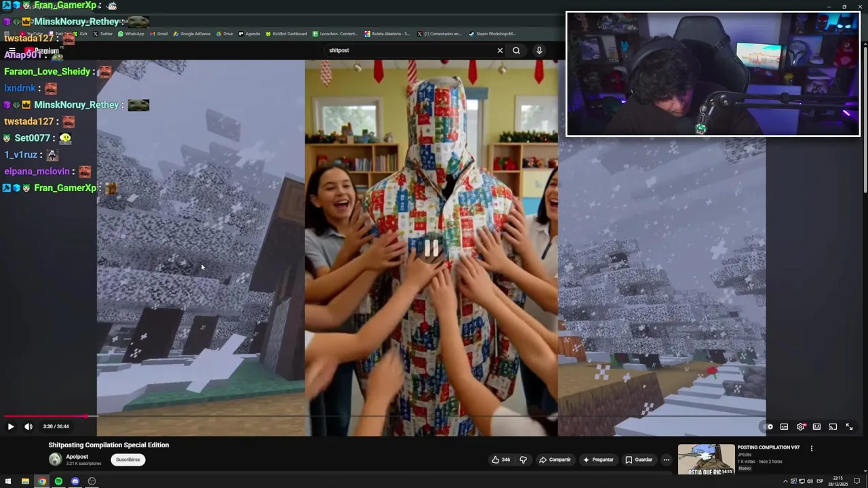Like the video with 346 likes
This screenshot has width=868, height=488.
[501, 460]
